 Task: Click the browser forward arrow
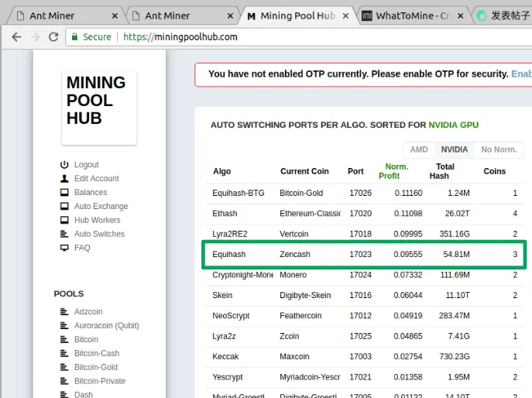[35, 36]
